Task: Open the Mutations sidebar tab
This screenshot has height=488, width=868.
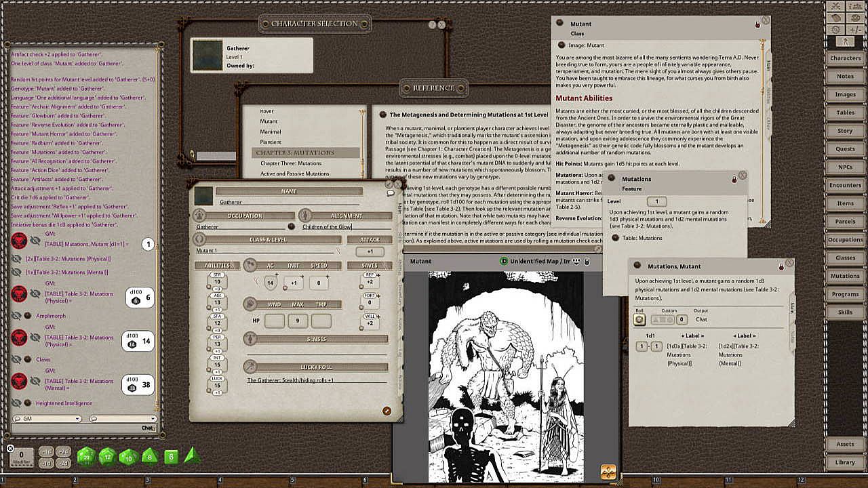Action: coord(845,276)
